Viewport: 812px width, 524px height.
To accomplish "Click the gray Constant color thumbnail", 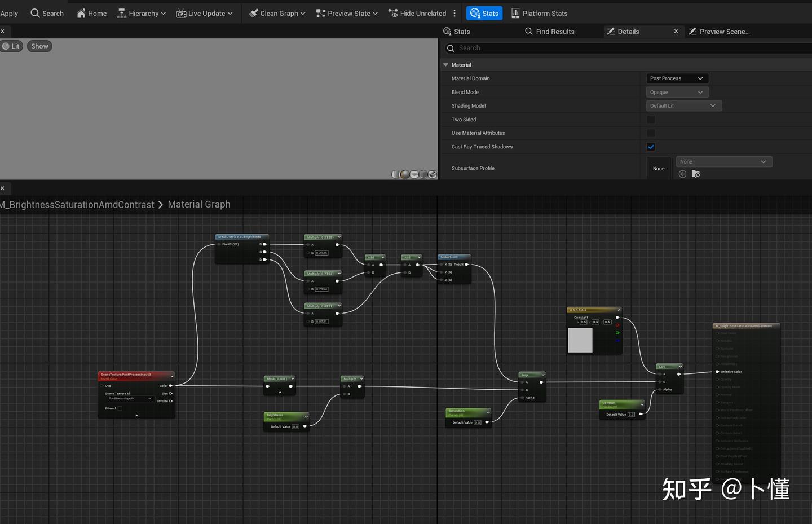I will pos(580,341).
